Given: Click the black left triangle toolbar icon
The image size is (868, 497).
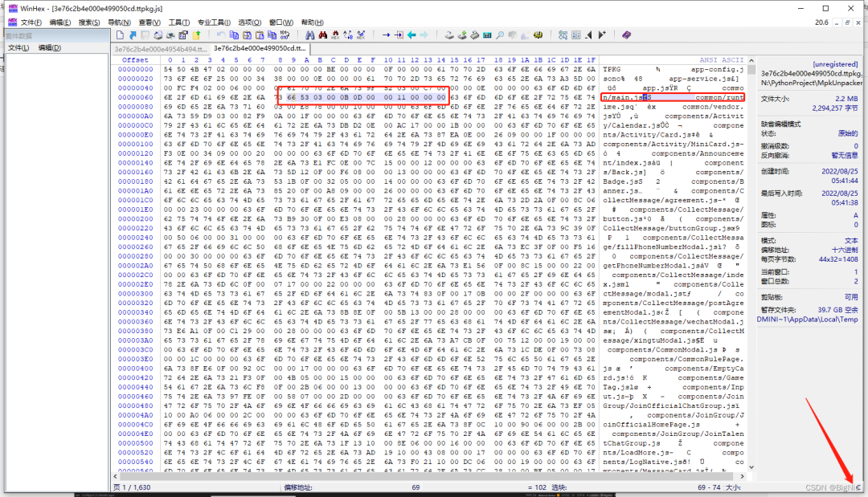Looking at the screenshot, I should click(x=588, y=35).
